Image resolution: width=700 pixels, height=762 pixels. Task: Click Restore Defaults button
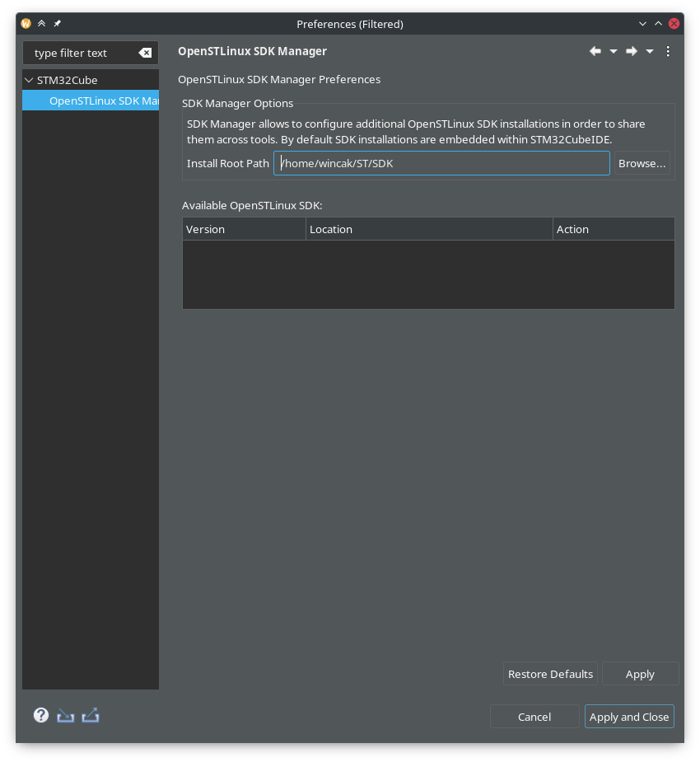pos(550,674)
